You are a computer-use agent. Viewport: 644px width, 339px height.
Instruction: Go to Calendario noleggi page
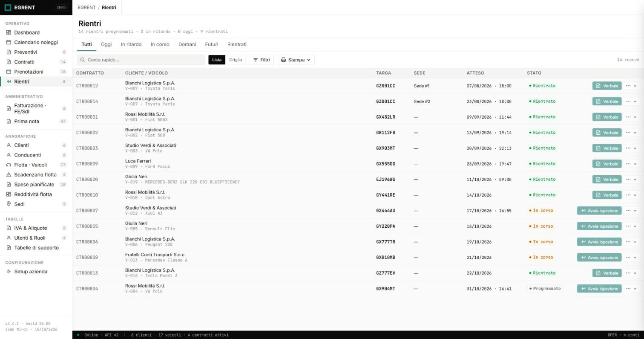tap(36, 42)
